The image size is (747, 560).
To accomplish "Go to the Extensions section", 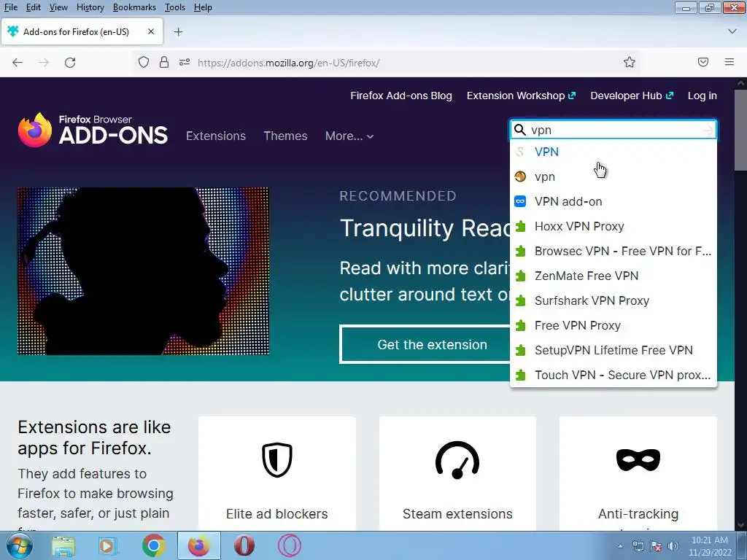I will point(216,136).
